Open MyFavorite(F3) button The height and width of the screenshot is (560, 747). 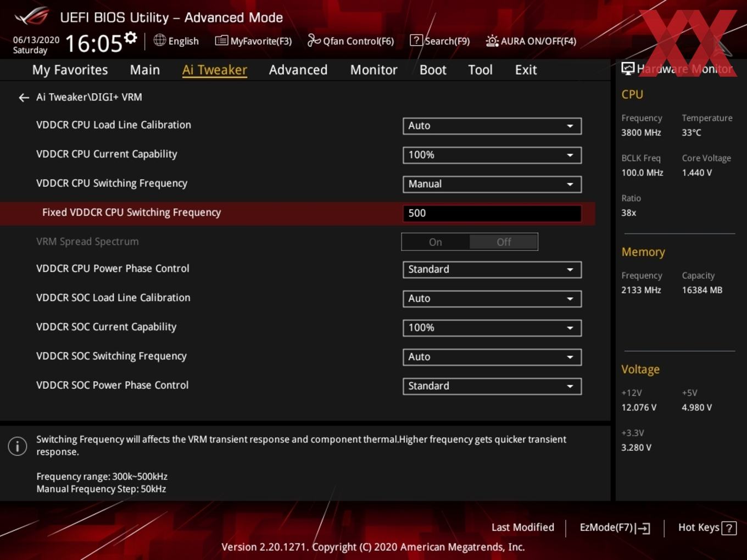point(254,41)
